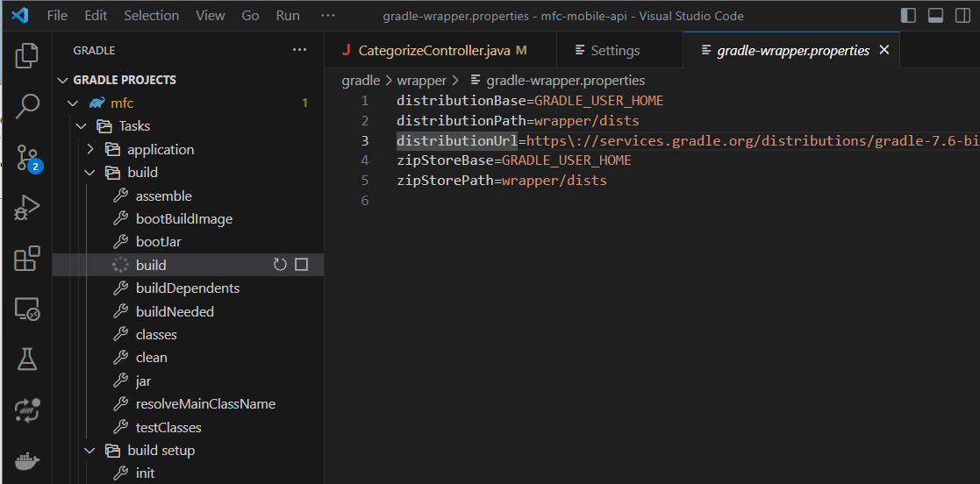Open the View menu
Viewport: 980px width, 484px height.
(x=211, y=16)
